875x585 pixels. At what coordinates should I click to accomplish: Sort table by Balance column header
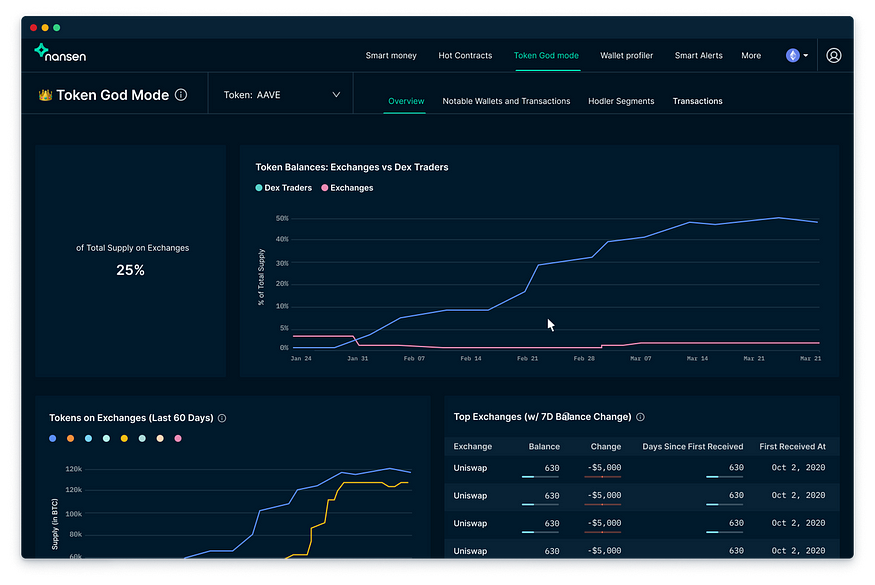[544, 447]
